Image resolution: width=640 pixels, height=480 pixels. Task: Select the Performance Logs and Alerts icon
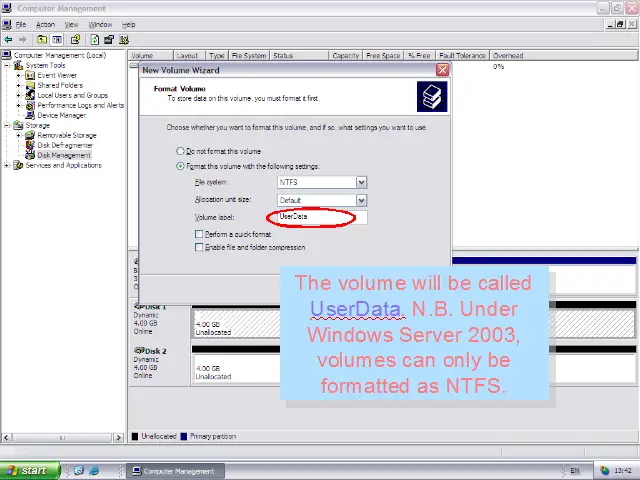[x=30, y=105]
